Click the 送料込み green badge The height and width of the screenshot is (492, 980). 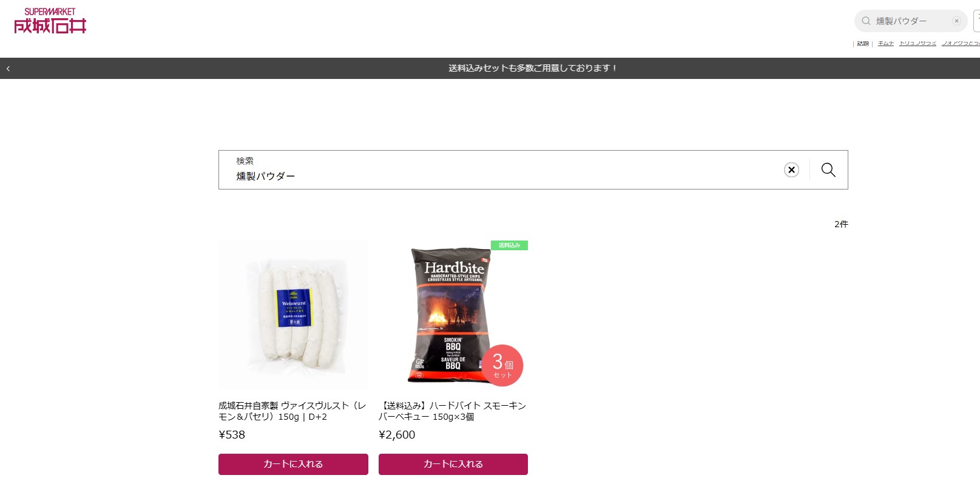click(509, 245)
